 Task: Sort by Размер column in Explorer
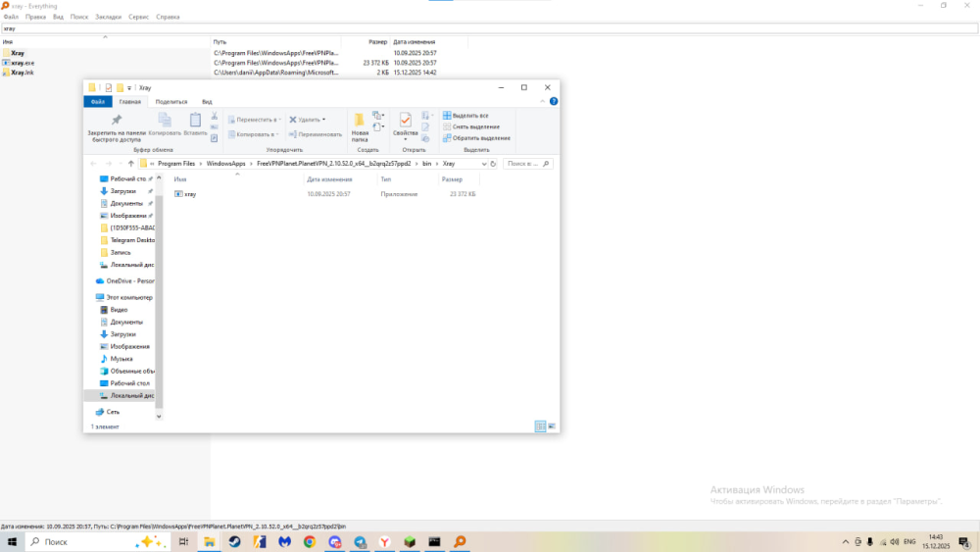pos(452,179)
